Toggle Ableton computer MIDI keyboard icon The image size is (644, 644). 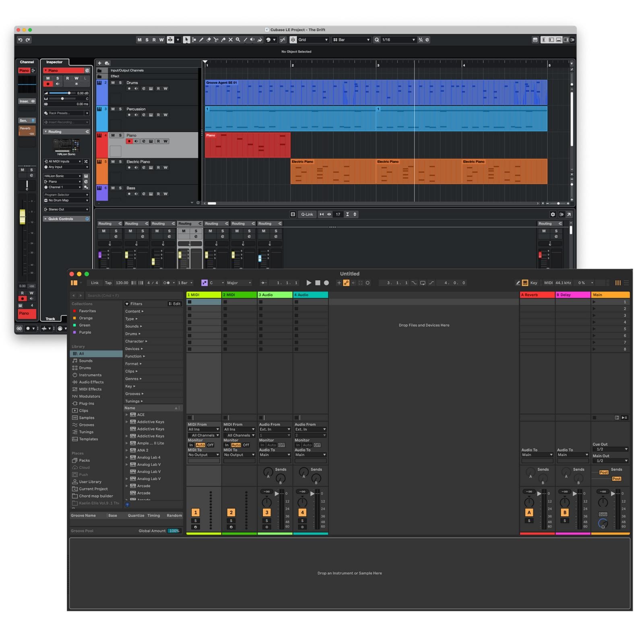pyautogui.click(x=525, y=283)
